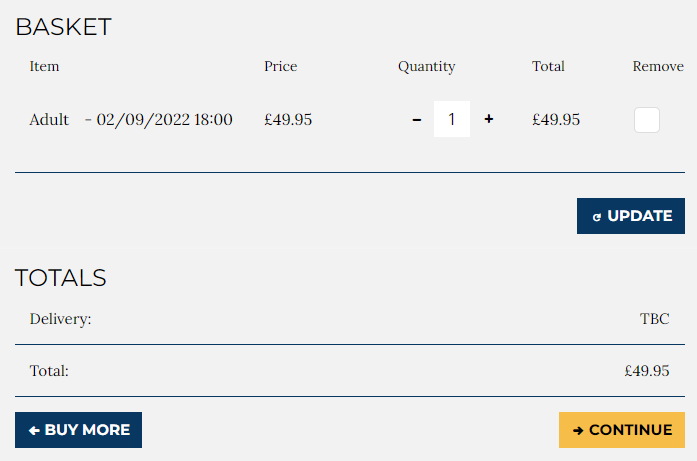This screenshot has width=697, height=461.
Task: Click the right arrow icon on Continue
Action: click(578, 430)
